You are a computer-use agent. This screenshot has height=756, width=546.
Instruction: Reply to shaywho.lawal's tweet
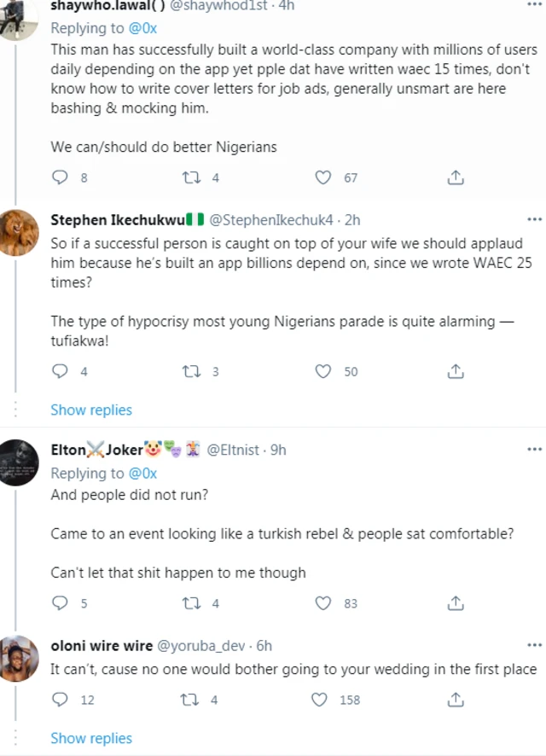(x=59, y=177)
